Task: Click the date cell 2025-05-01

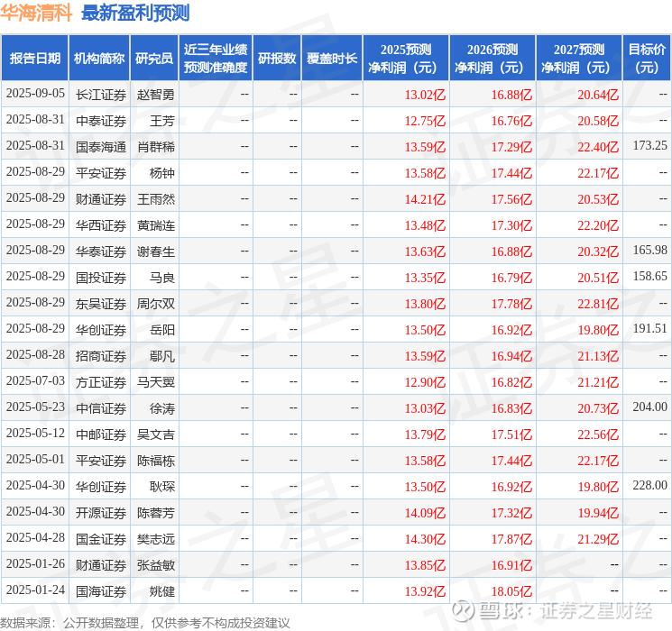Action: click(35, 459)
